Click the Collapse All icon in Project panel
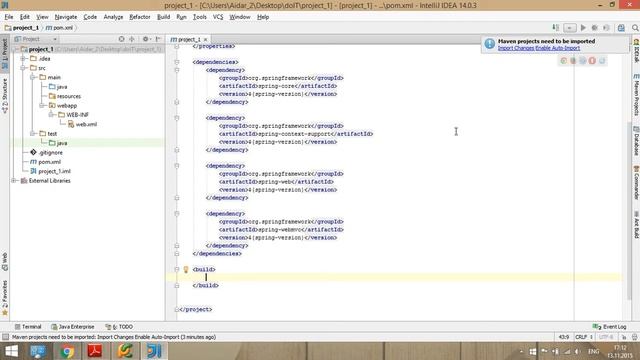This screenshot has height=360, width=640. (x=132, y=39)
